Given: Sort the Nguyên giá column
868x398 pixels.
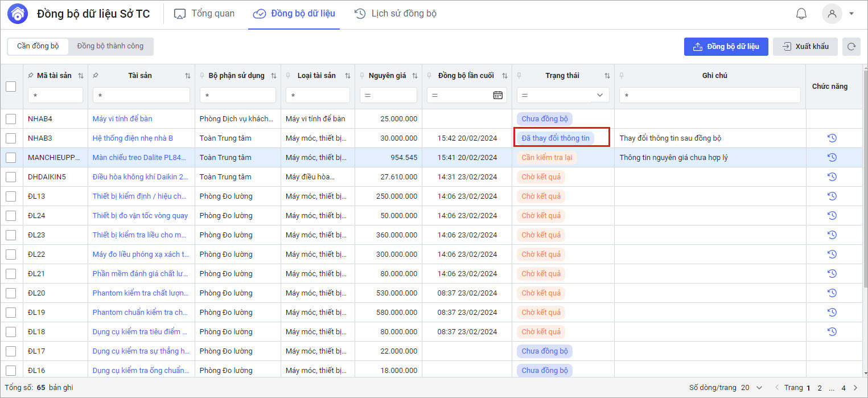Looking at the screenshot, I should click(x=414, y=76).
